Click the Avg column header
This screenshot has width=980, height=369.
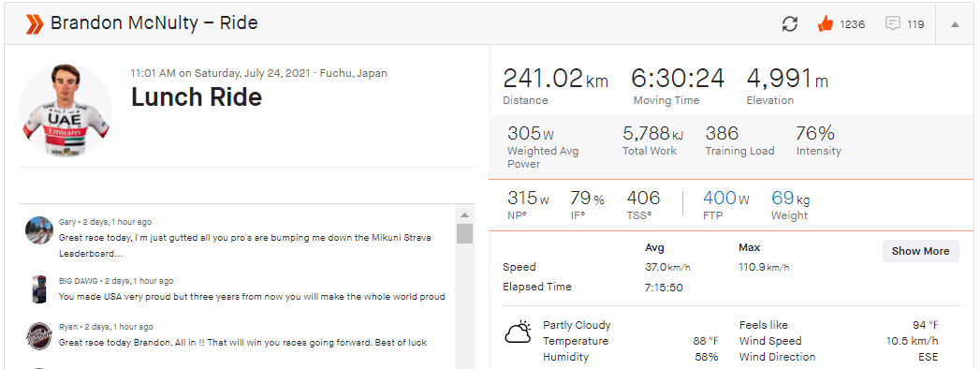[654, 247]
